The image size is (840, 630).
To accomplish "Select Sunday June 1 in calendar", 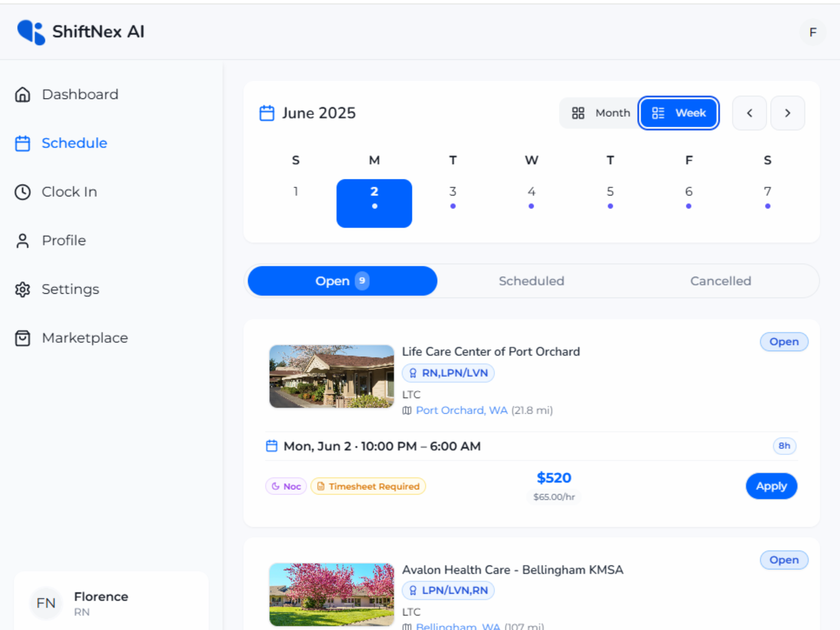I will (295, 203).
